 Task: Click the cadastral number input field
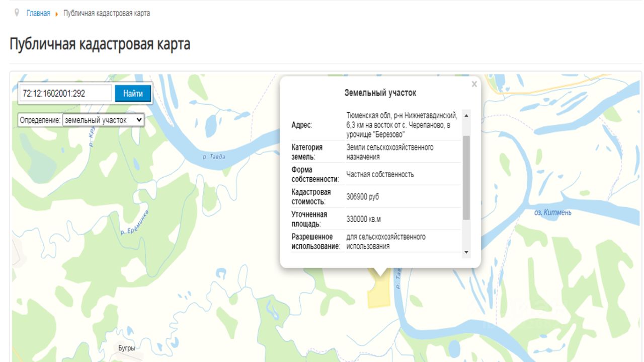pos(66,93)
